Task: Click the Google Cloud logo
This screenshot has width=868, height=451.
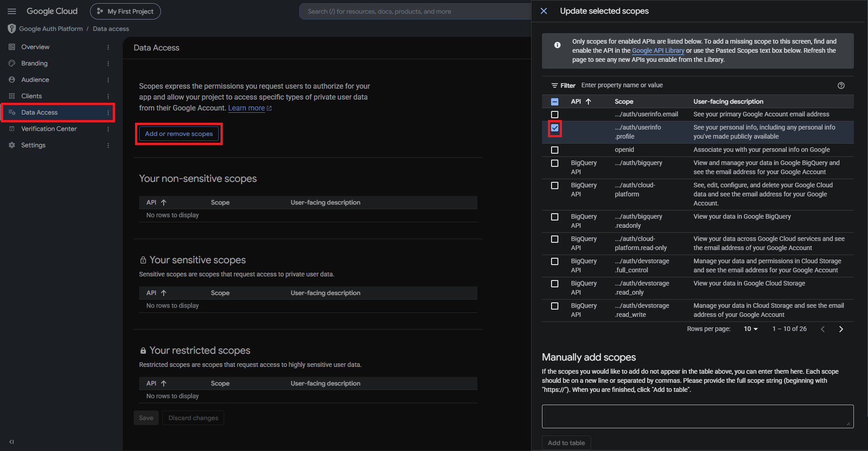Action: (52, 11)
